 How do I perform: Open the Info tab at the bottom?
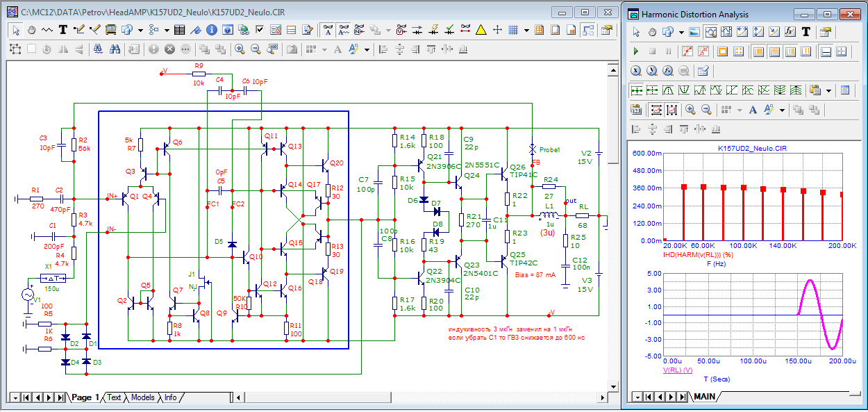coord(170,397)
